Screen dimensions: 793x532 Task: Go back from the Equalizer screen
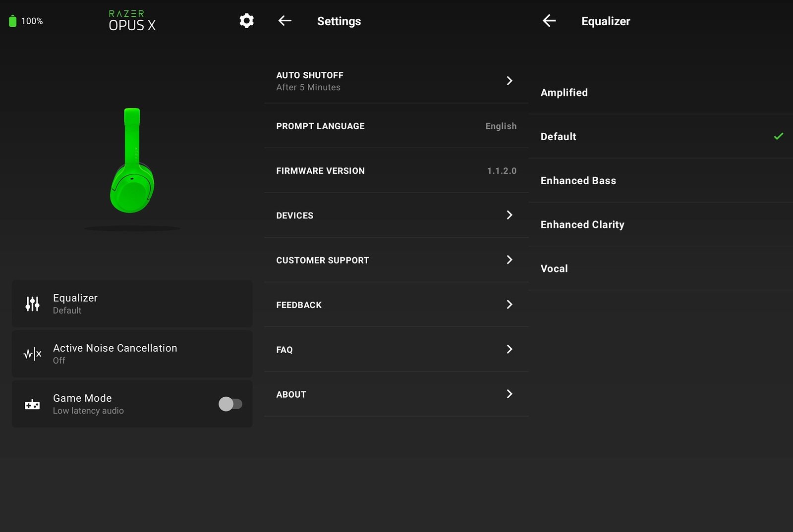pyautogui.click(x=549, y=21)
